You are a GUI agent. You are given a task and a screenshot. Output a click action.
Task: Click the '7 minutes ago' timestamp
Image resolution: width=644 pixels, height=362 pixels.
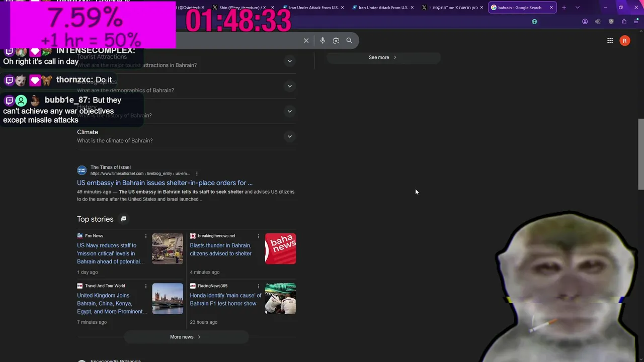92,322
